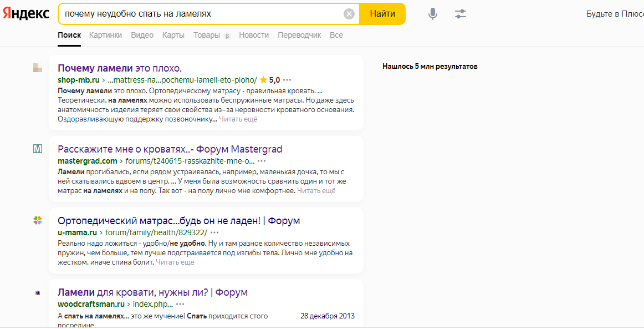This screenshot has width=644, height=329.
Task: Click 'Читать ещё' under the shop-mb.ru snippet
Action: (x=238, y=119)
